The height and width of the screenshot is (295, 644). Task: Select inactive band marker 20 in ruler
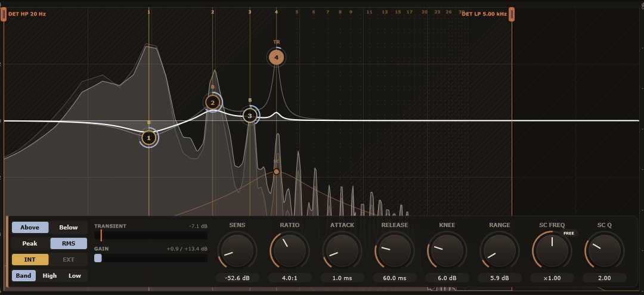425,12
